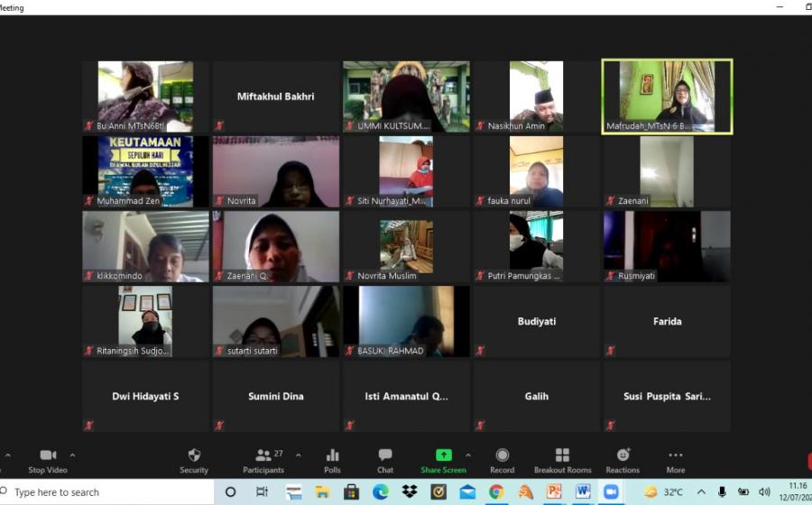The image size is (812, 505).
Task: Open Google Chrome from the taskbar
Action: click(496, 492)
